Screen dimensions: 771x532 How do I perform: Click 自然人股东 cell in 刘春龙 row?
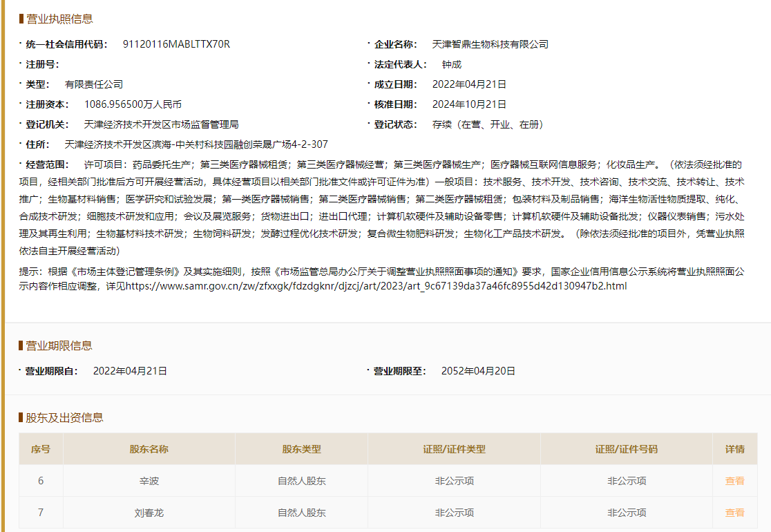click(x=301, y=513)
